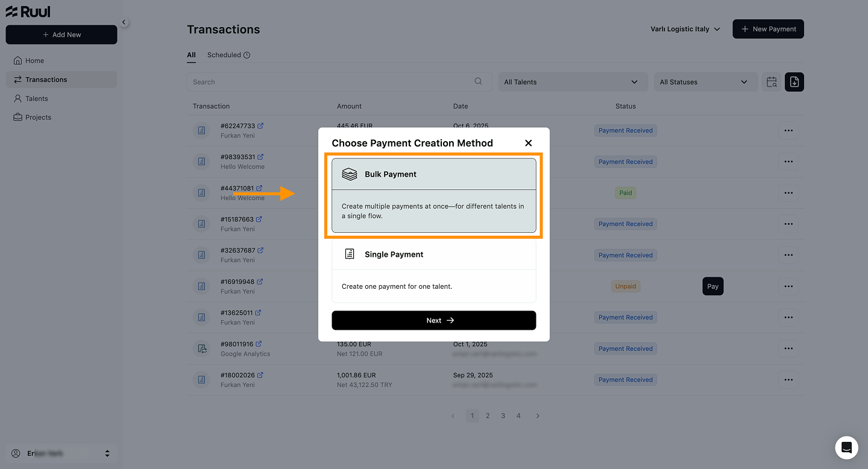The width and height of the screenshot is (868, 469).
Task: Collapse the sidebar with chevron icon
Action: point(124,22)
